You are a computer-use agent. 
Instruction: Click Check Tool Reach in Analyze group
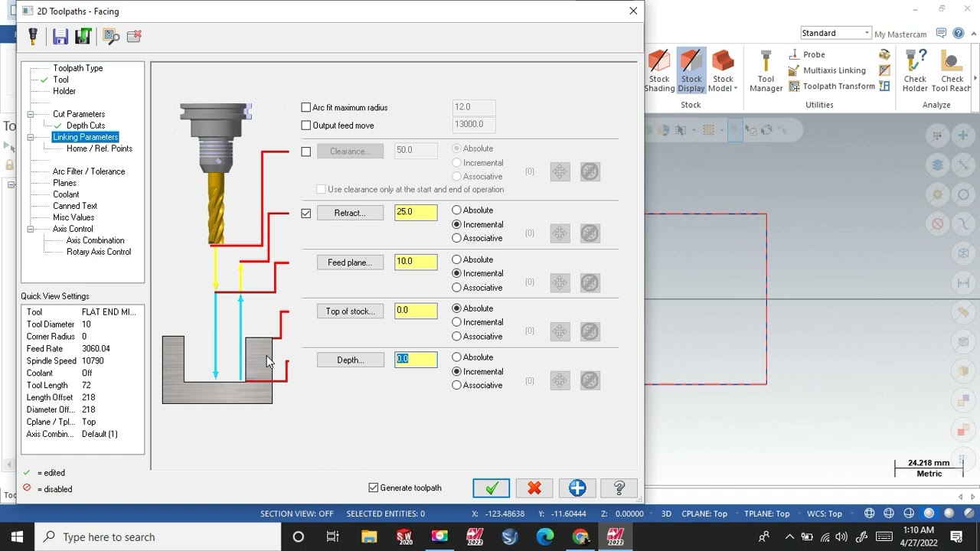click(952, 71)
